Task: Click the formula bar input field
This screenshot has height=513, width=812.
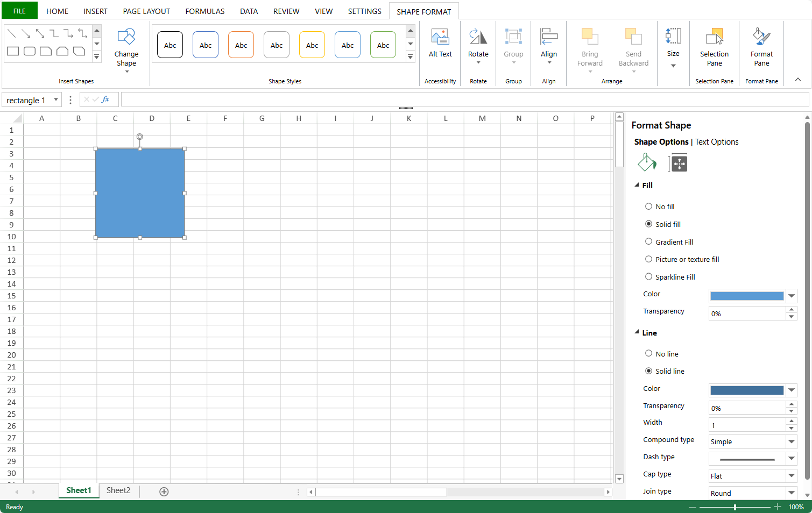Action: pos(464,99)
